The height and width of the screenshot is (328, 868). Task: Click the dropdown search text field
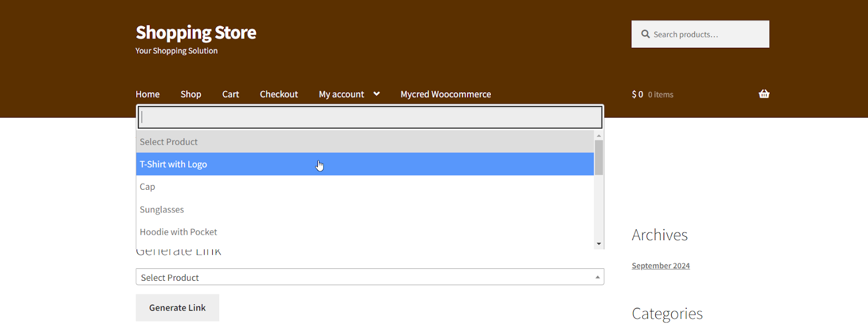coord(369,118)
